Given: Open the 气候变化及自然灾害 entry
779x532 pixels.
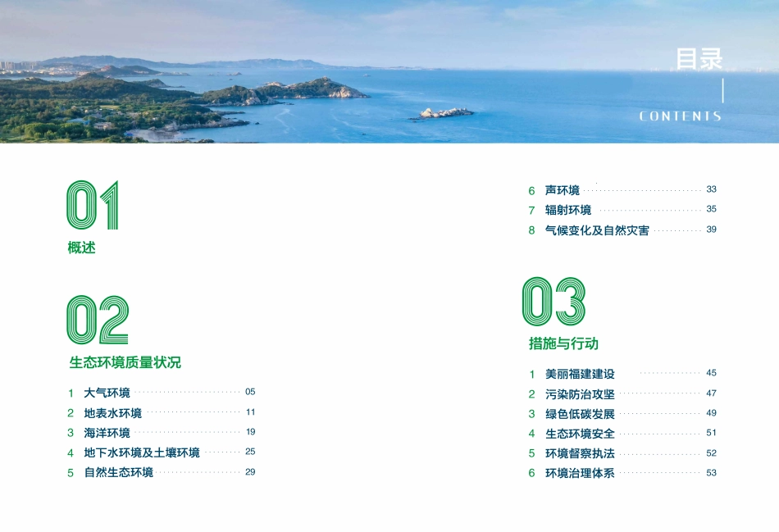Looking at the screenshot, I should (597, 230).
